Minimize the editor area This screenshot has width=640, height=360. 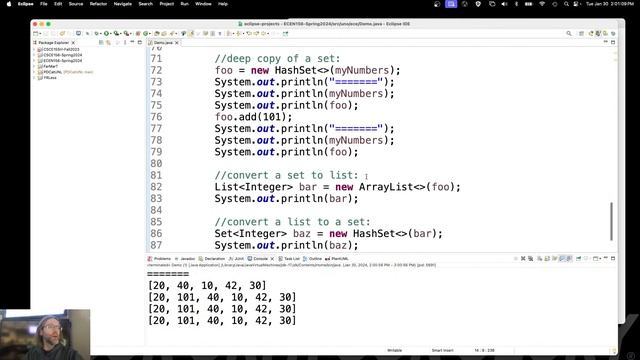(606, 42)
